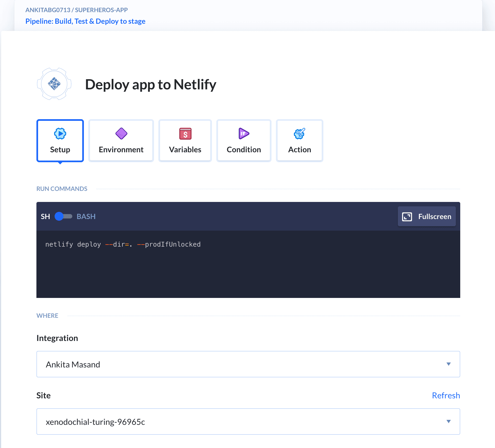
Task: Expand the Site selector arrow
Action: tap(449, 422)
